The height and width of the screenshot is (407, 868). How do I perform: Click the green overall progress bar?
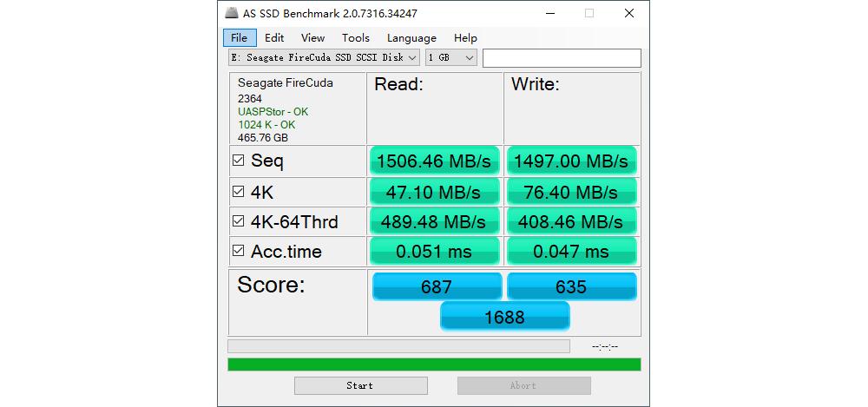[435, 364]
